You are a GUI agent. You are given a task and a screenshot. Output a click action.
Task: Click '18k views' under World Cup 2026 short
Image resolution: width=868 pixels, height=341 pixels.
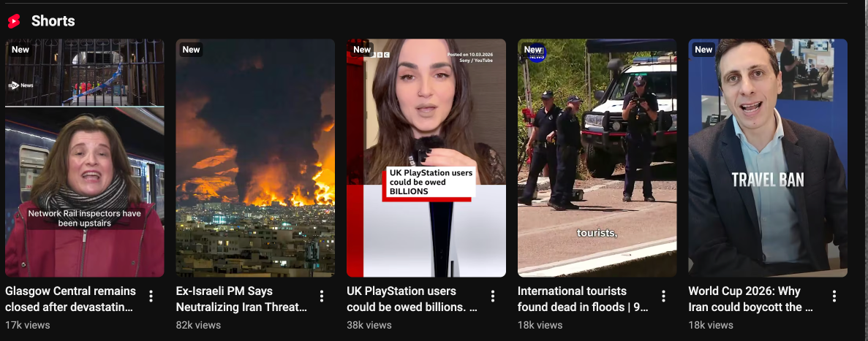[711, 325]
